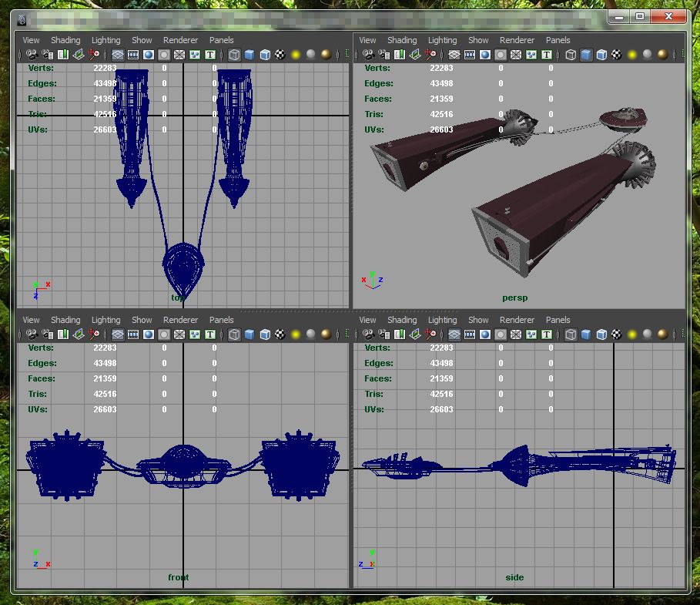Open Shading menu in side panel
700x605 pixels.
click(x=402, y=320)
